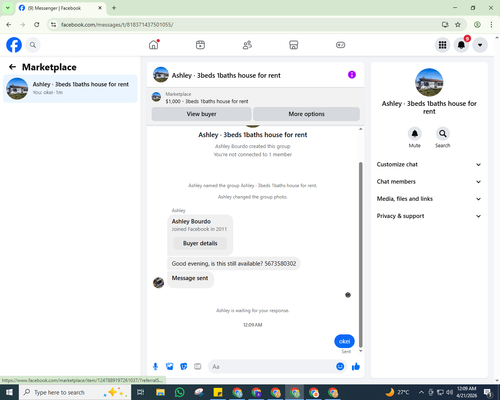Click the purple conversation info icon
The height and width of the screenshot is (400, 500).
(x=352, y=75)
